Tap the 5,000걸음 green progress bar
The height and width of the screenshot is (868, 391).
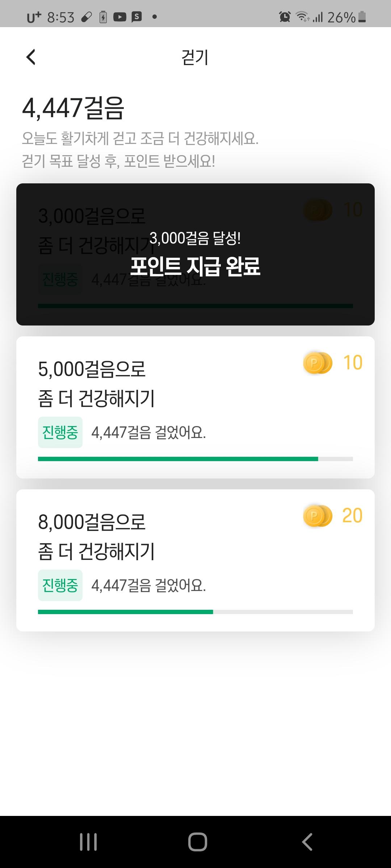(178, 459)
